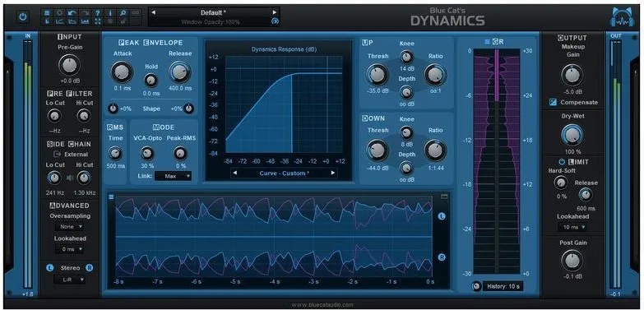Click the histogram meters icon in toolbar
644x310 pixels.
point(85,21)
